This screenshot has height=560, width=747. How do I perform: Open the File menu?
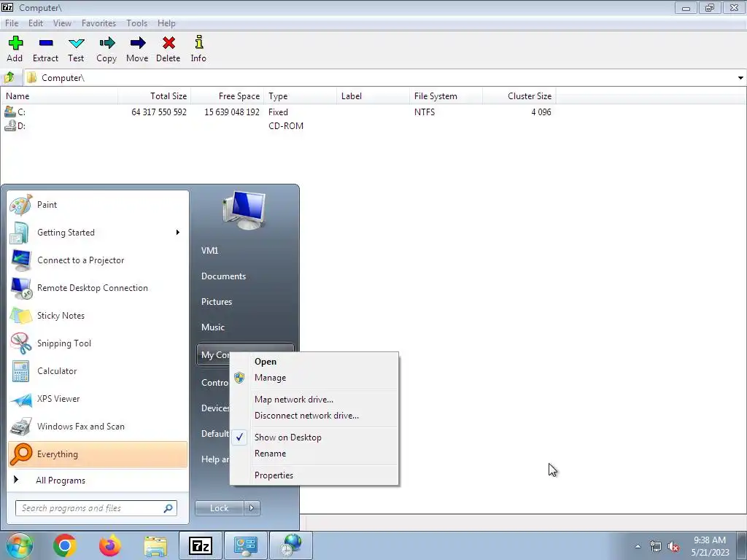click(x=12, y=23)
